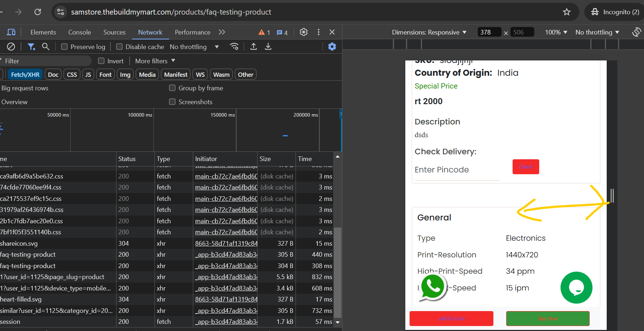This screenshot has height=331, width=644.
Task: Filter requests by Img type
Action: tap(125, 75)
